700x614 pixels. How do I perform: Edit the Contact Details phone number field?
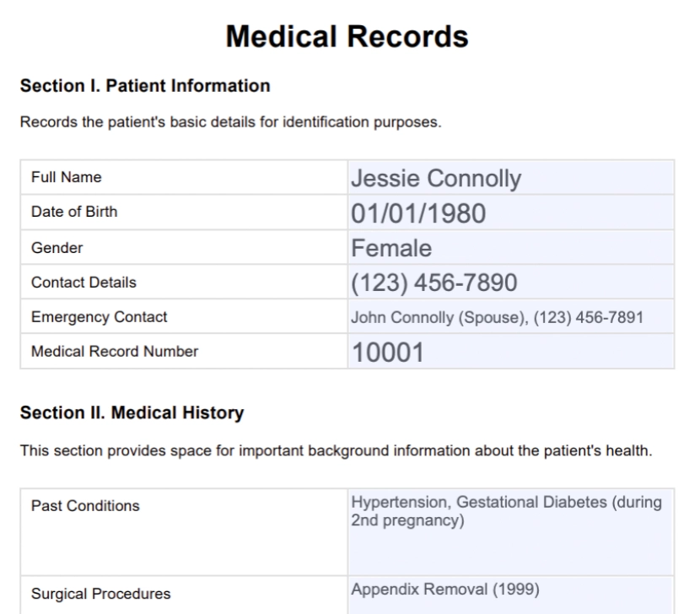click(511, 282)
